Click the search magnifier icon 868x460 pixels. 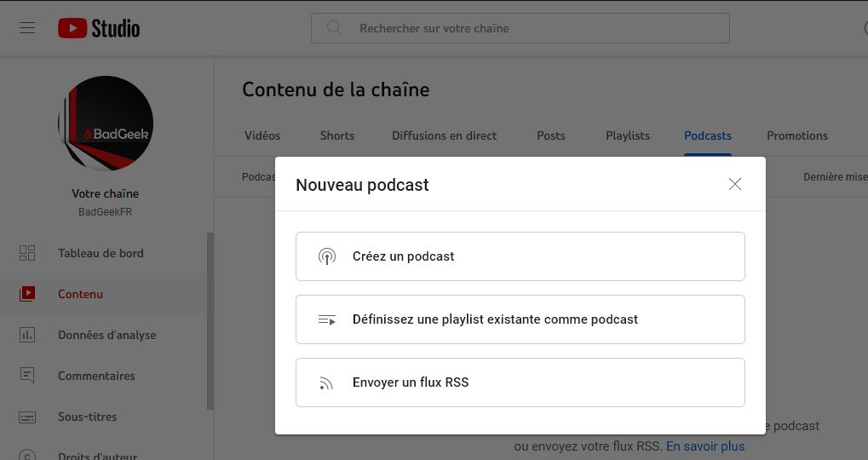(334, 28)
